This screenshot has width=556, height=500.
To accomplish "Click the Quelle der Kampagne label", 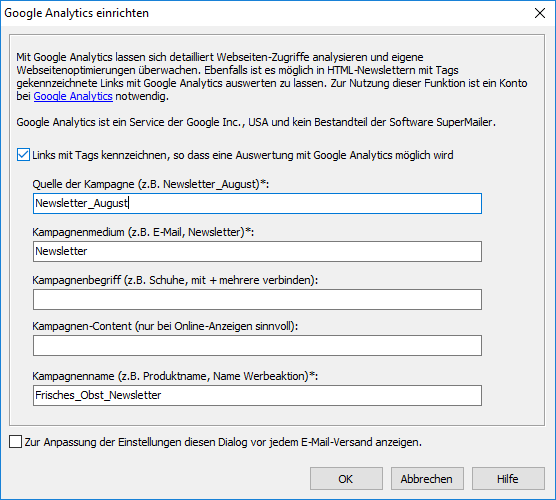I will click(151, 184).
